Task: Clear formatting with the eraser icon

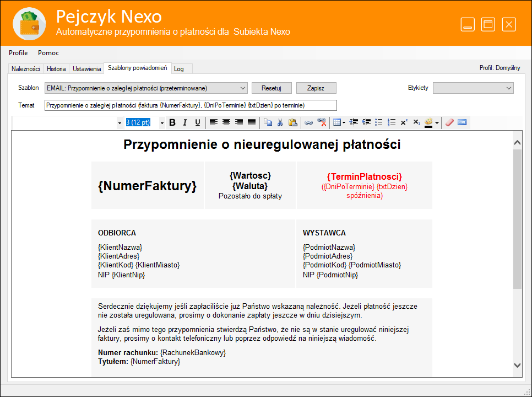Action: pos(449,122)
